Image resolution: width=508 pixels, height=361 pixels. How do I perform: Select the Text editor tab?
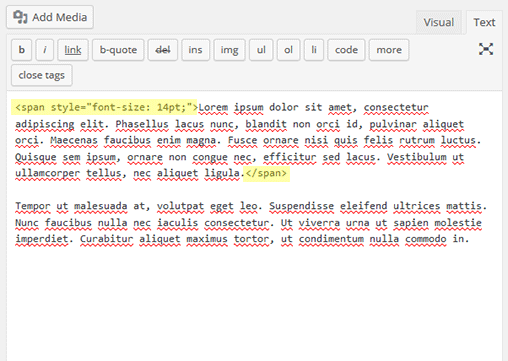coord(484,22)
